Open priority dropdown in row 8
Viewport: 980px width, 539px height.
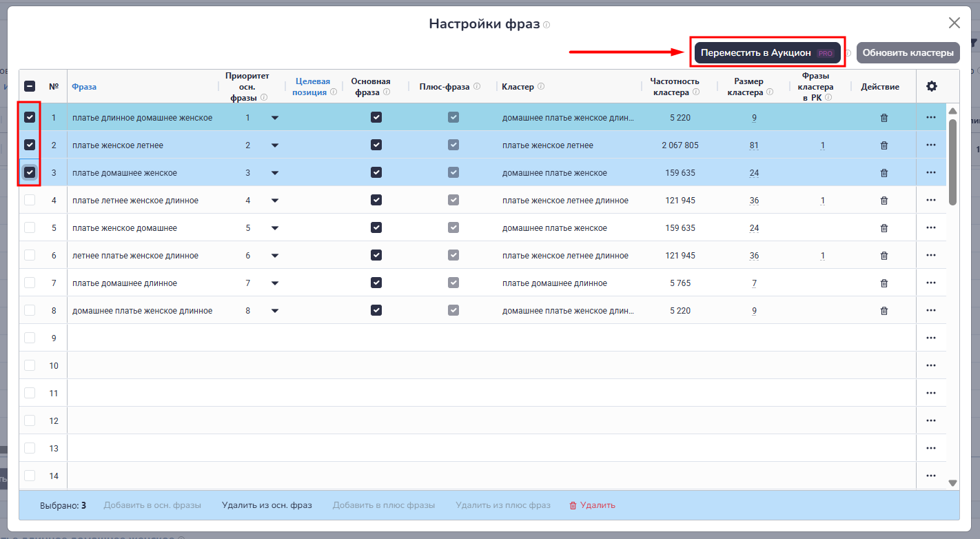275,311
